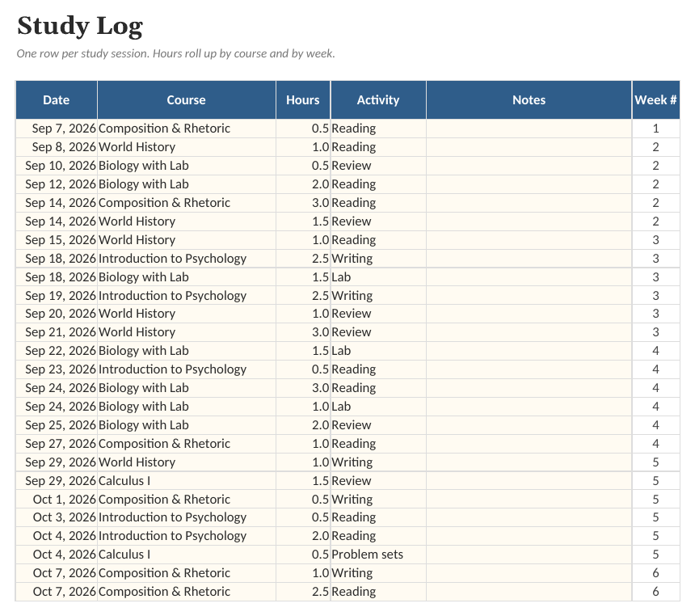Select the 1.0 hours cell for Sep 24
The width and height of the screenshot is (695, 616).
click(x=303, y=407)
